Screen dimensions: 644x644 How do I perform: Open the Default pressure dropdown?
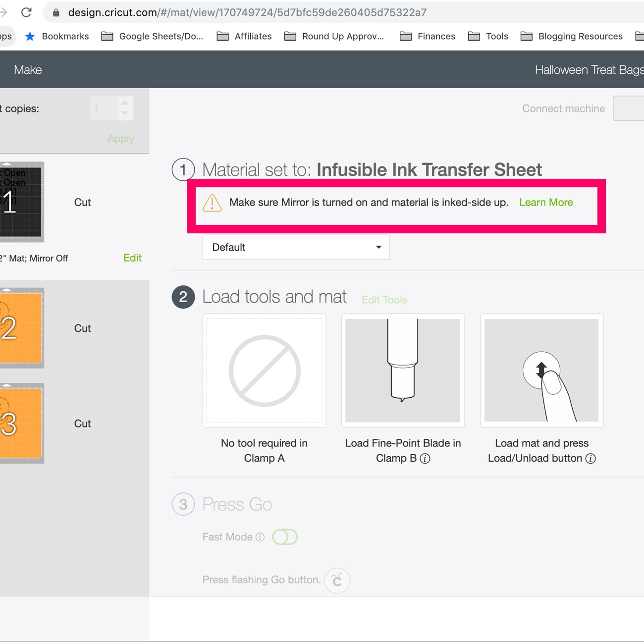click(296, 247)
